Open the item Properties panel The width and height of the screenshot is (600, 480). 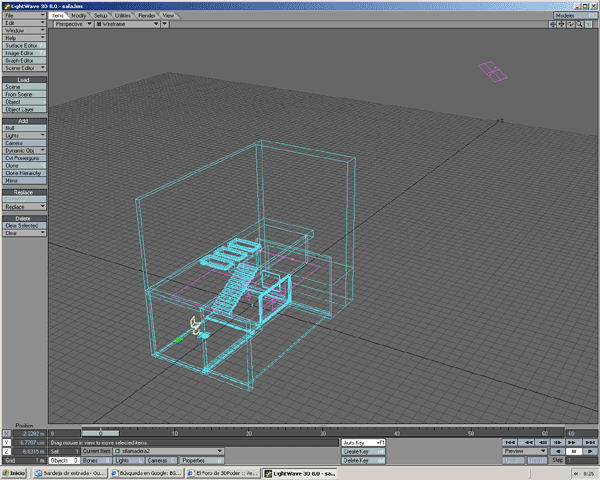pos(202,460)
